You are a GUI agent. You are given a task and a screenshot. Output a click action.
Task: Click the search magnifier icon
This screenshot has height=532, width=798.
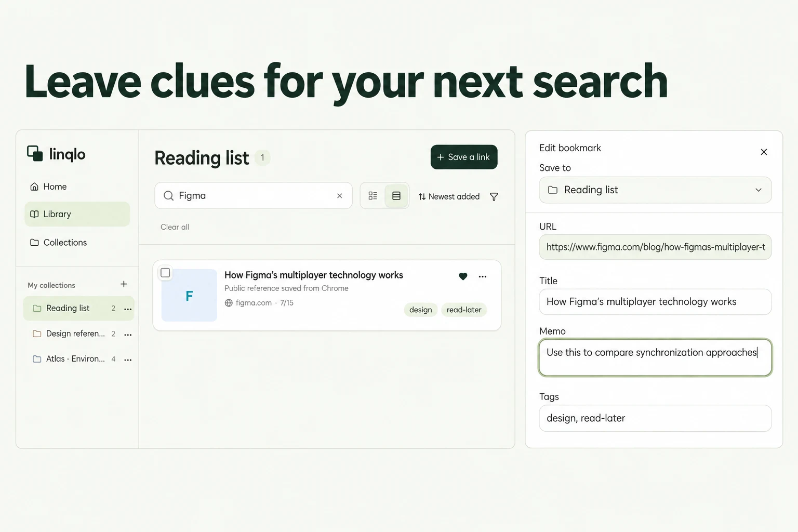(168, 196)
